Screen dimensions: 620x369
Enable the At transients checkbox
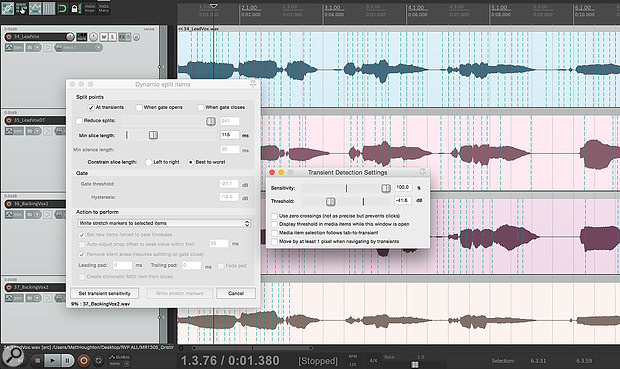(91, 107)
